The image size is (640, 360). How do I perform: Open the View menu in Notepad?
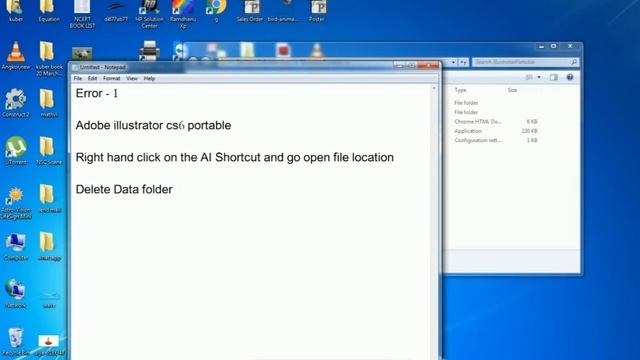pos(131,78)
